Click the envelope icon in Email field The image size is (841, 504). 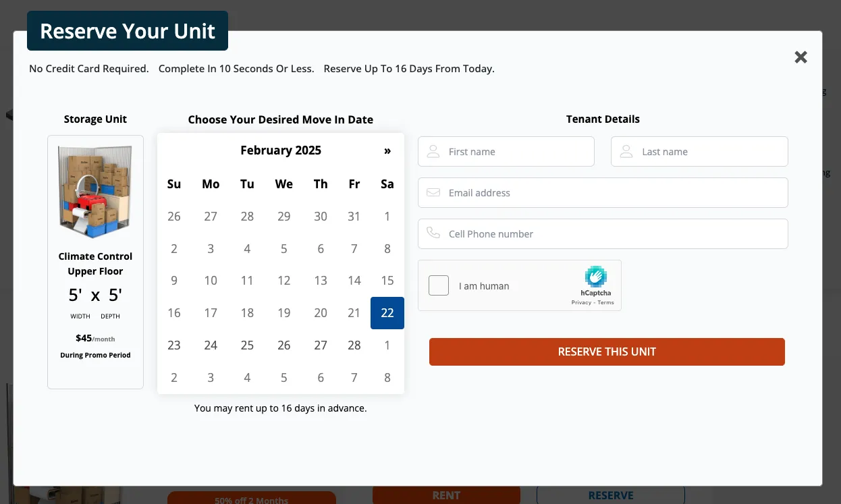pyautogui.click(x=434, y=192)
